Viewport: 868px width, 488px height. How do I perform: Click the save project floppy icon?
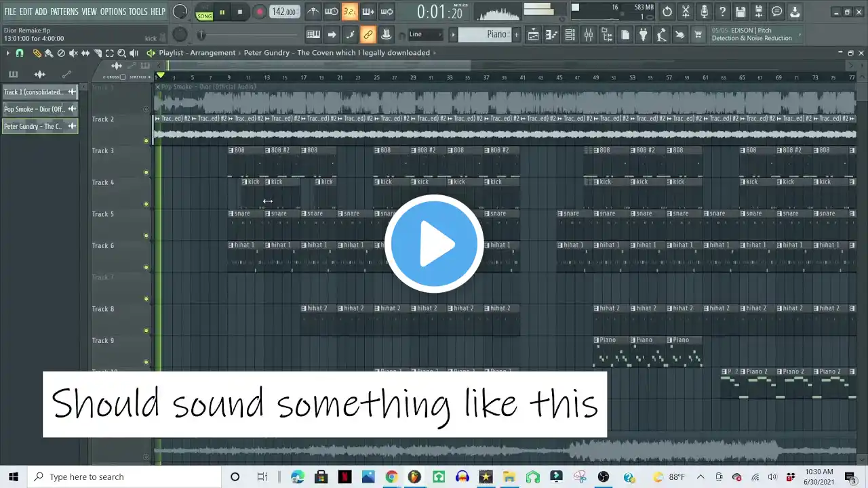coord(741,12)
